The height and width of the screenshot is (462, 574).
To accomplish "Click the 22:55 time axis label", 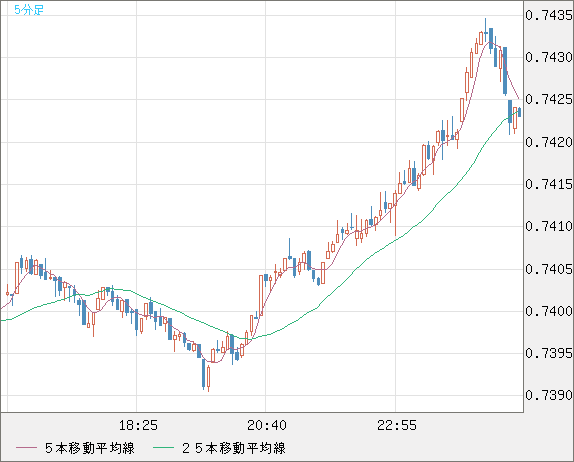I will [397, 425].
